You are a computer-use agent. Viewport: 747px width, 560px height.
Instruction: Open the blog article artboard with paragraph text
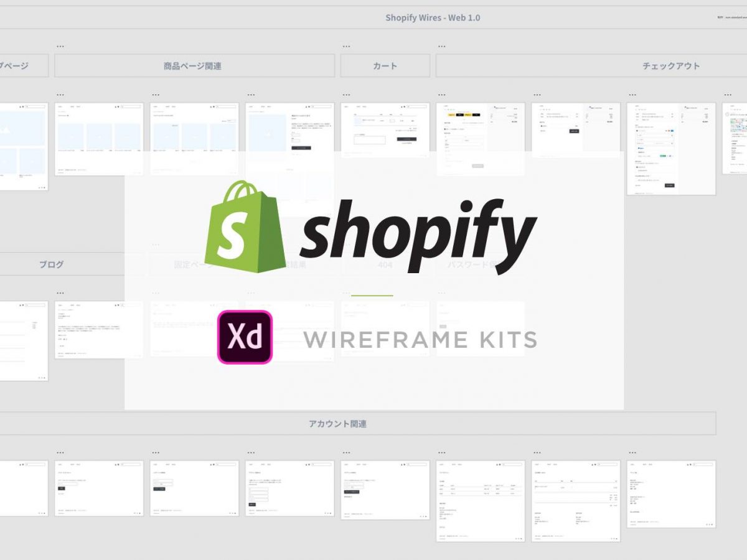[99, 330]
